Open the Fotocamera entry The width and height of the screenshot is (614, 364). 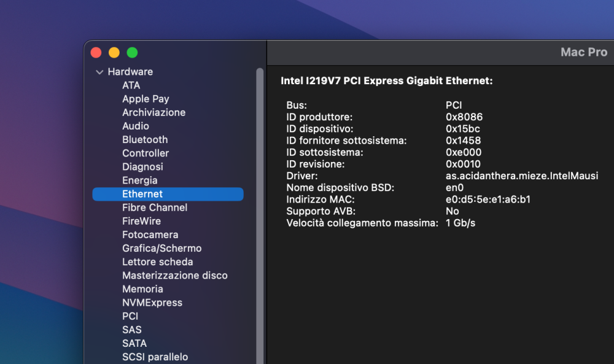tap(150, 235)
